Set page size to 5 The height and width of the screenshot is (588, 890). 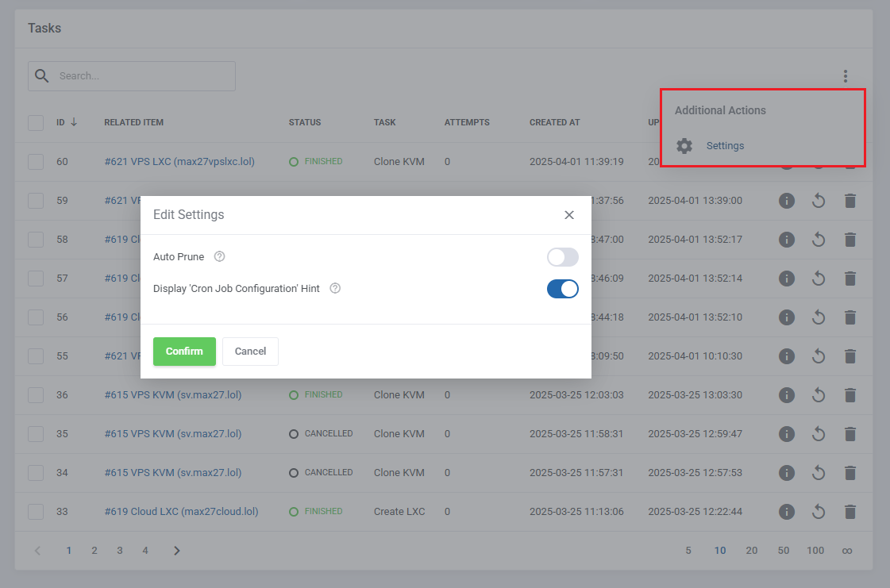click(688, 551)
